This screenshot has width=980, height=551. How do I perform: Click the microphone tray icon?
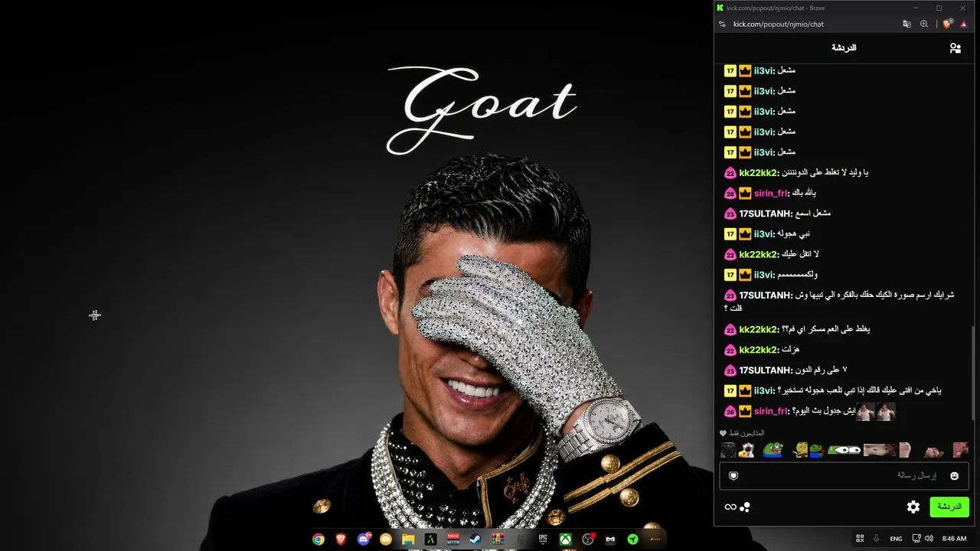pyautogui.click(x=877, y=539)
